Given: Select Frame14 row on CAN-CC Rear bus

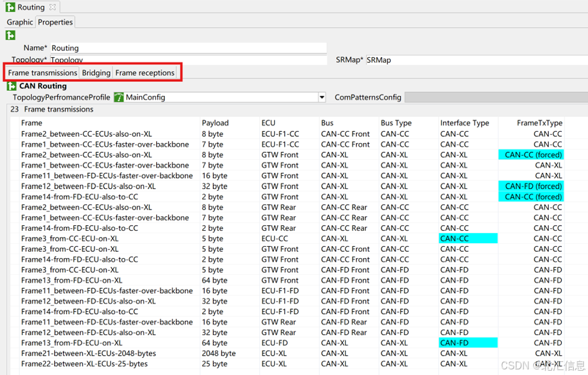Looking at the screenshot, I should tap(292, 228).
